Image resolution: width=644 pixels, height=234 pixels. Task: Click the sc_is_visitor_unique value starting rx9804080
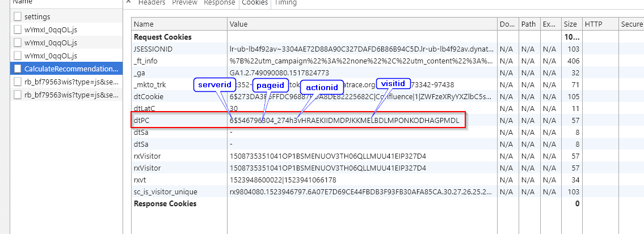coord(362,192)
